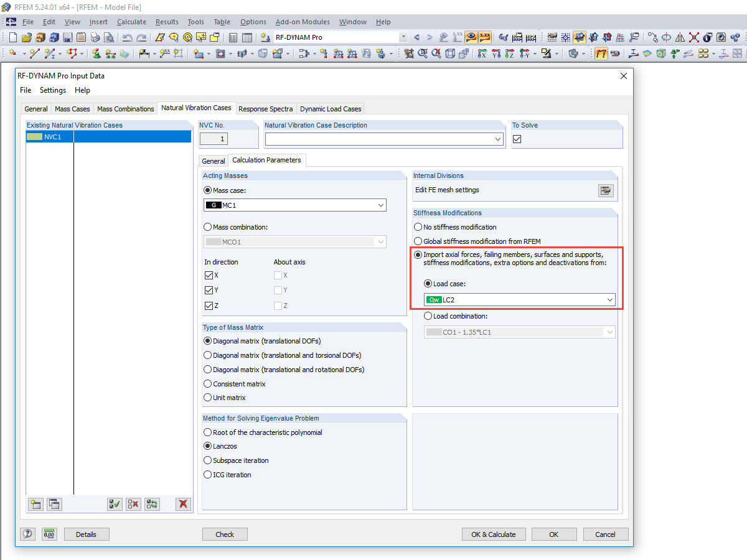Toggle the show results eye icon
This screenshot has height=560, width=747.
pos(471,37)
